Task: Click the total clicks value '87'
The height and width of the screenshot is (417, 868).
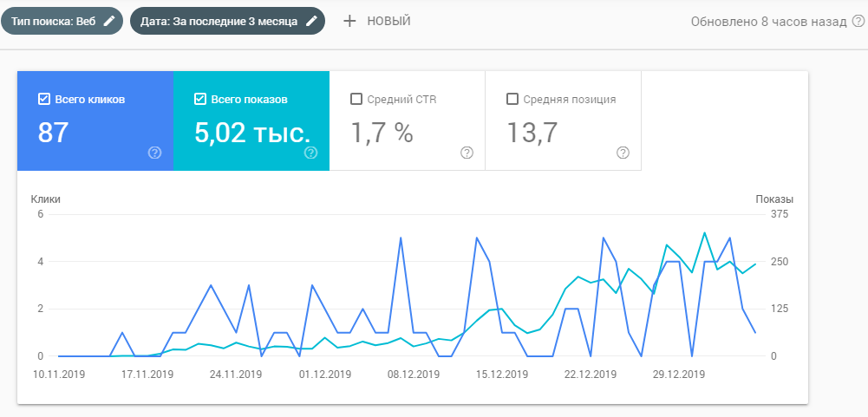Action: pos(53,133)
